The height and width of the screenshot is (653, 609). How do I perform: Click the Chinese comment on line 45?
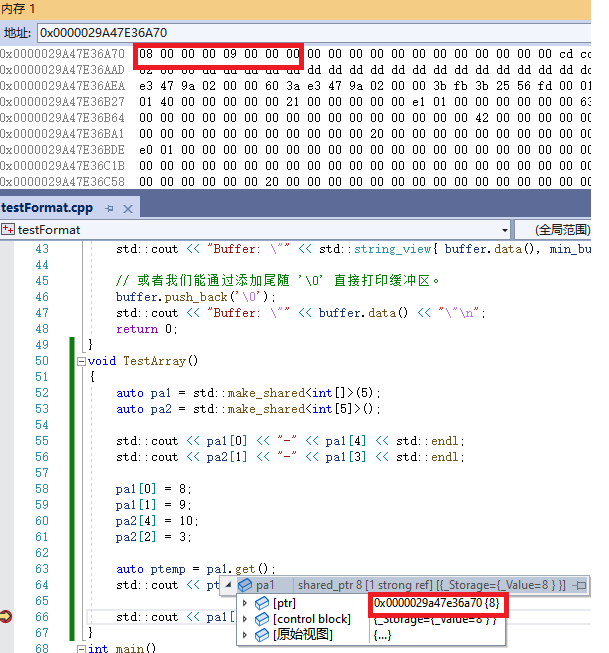click(277, 281)
